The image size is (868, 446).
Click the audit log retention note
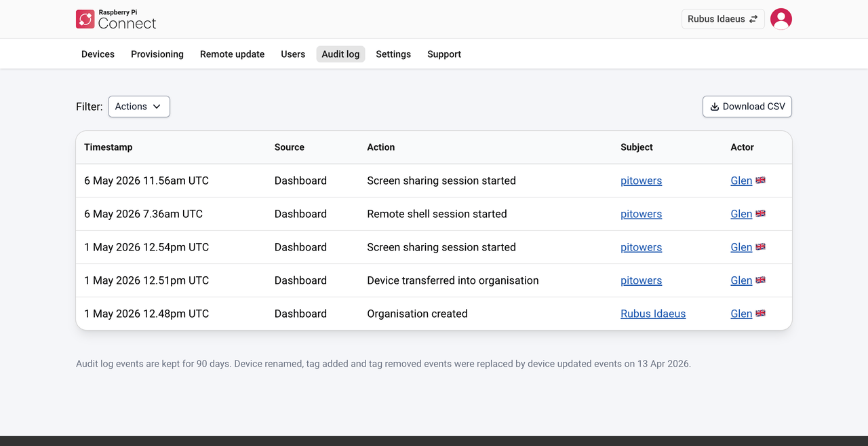tap(383, 364)
